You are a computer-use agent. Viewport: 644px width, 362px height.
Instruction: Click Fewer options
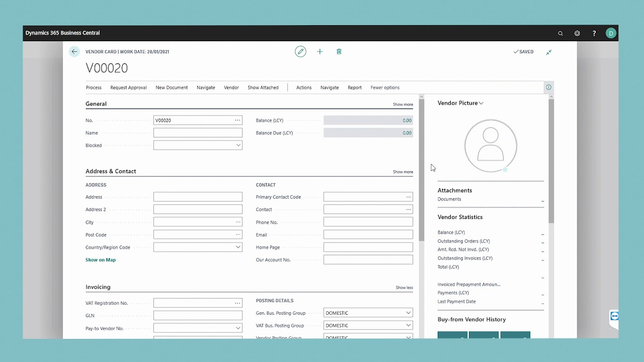pos(385,87)
